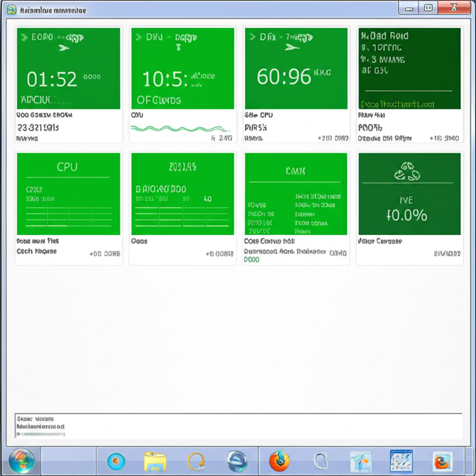Image resolution: width=476 pixels, height=476 pixels.
Task: Click the Windows Start orb
Action: coord(21,460)
